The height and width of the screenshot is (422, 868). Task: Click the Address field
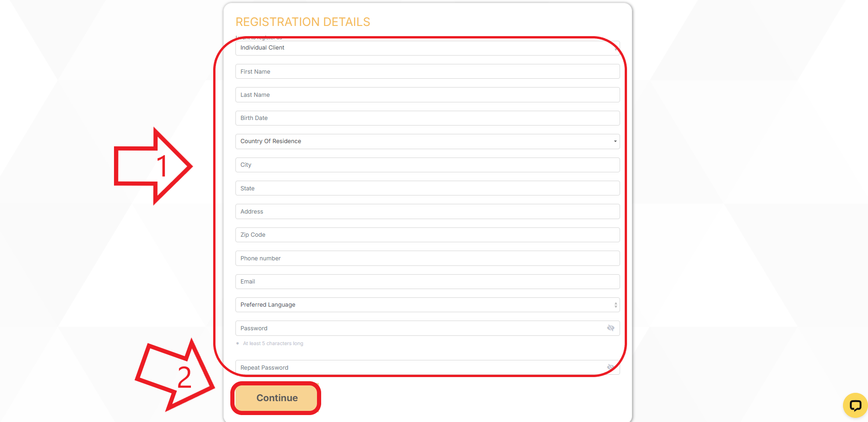427,211
